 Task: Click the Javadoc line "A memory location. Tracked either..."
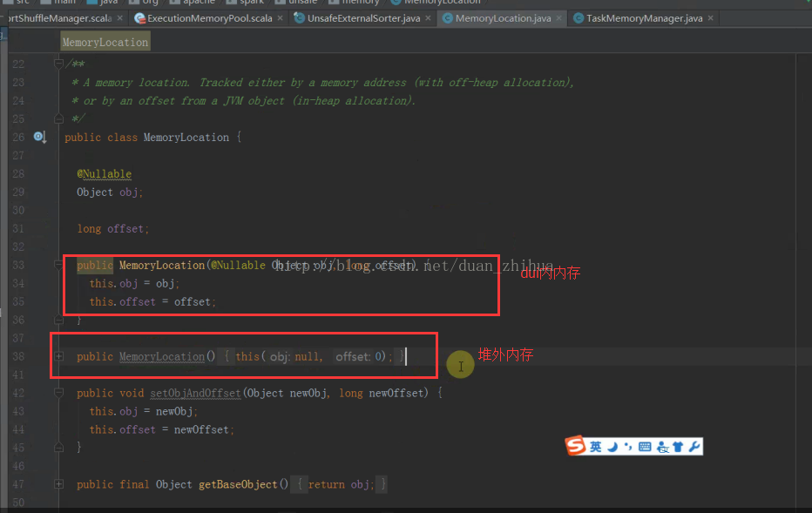322,83
